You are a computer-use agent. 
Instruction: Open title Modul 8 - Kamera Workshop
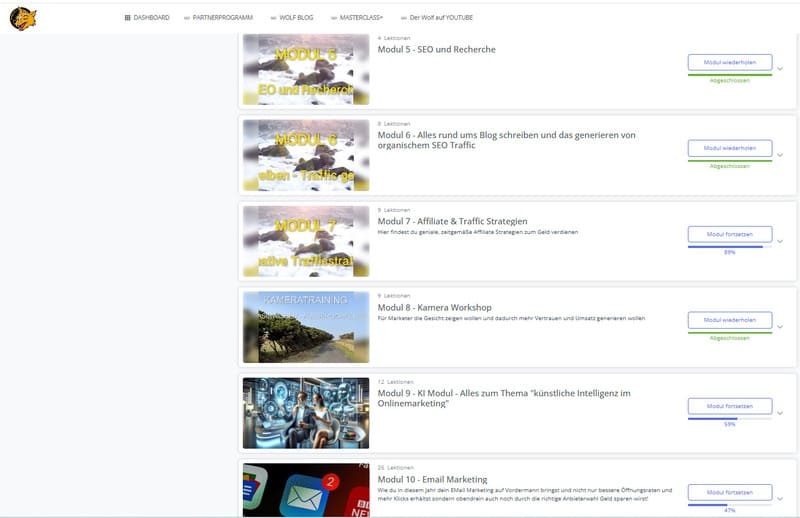point(435,307)
